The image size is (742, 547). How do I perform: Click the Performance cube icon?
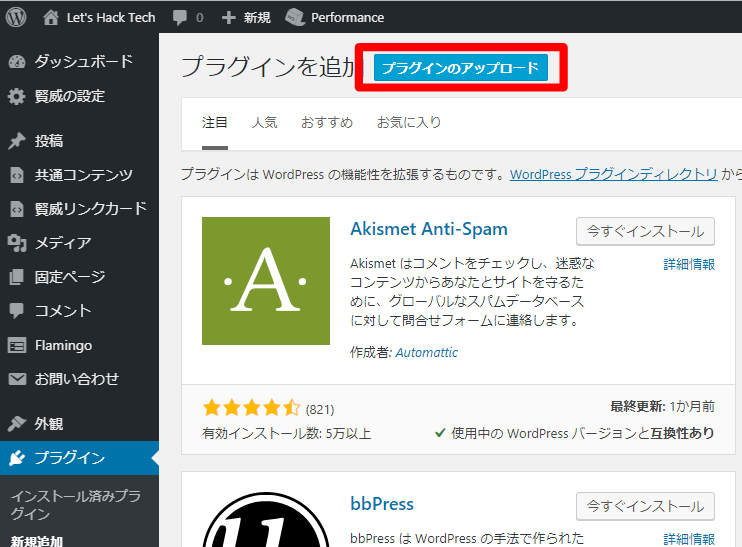(x=295, y=18)
